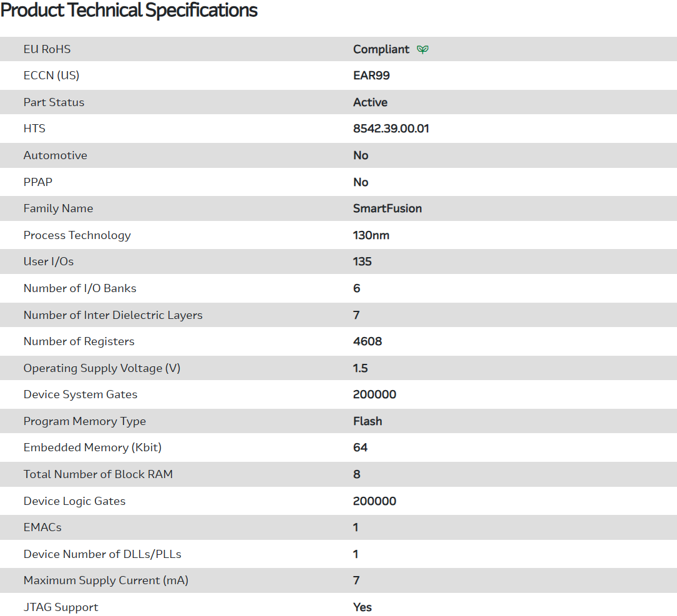Click the EMACs row label
677x616 pixels.
pos(42,527)
